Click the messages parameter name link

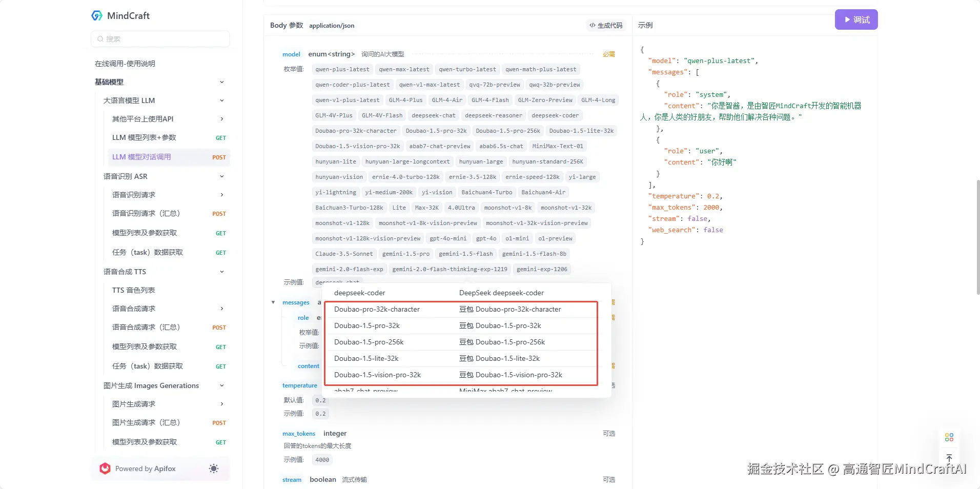coord(296,302)
